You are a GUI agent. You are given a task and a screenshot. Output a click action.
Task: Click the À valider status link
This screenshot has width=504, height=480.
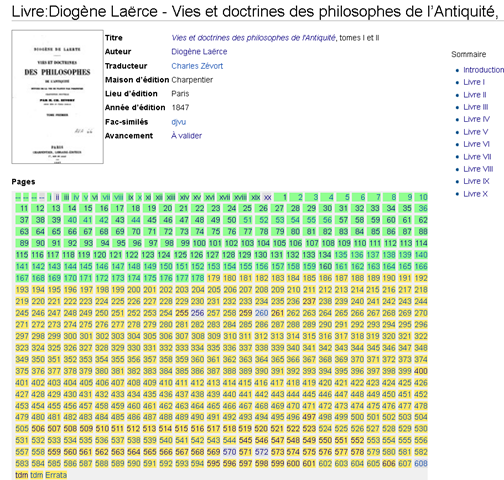pyautogui.click(x=186, y=136)
